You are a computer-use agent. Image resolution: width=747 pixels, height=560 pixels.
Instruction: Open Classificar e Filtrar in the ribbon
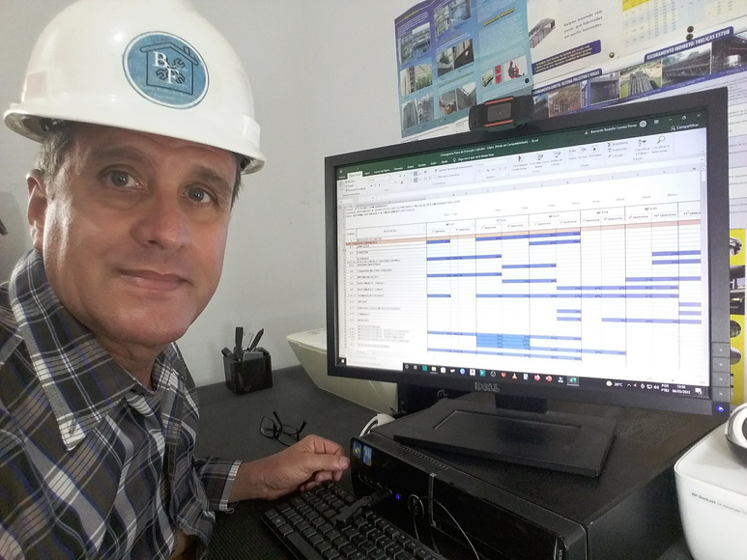640,144
